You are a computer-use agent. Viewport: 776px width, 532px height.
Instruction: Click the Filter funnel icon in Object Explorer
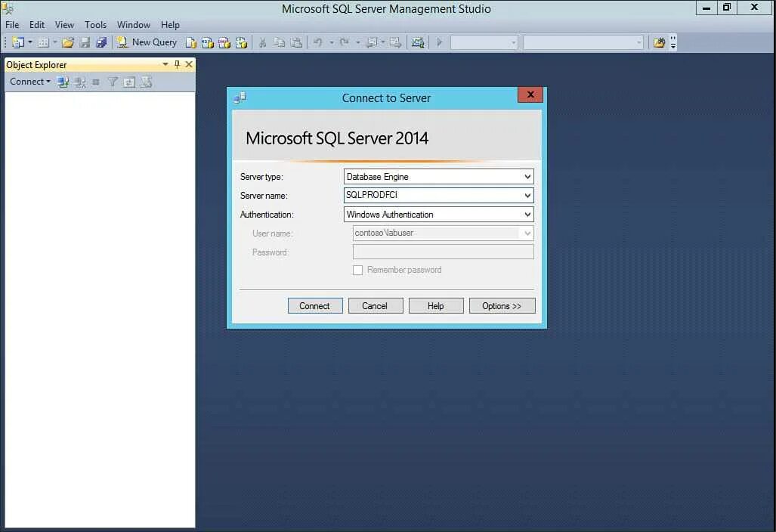click(x=113, y=82)
